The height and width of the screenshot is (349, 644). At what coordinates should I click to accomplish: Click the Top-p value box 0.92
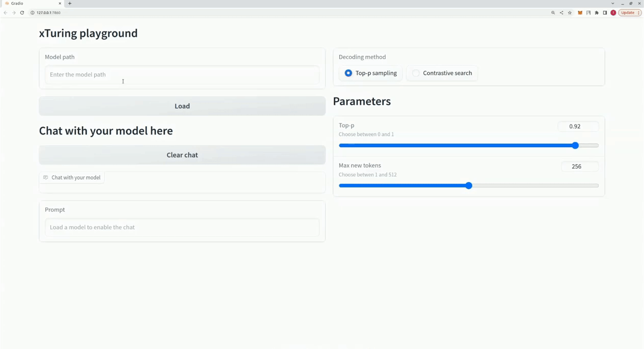coord(578,126)
